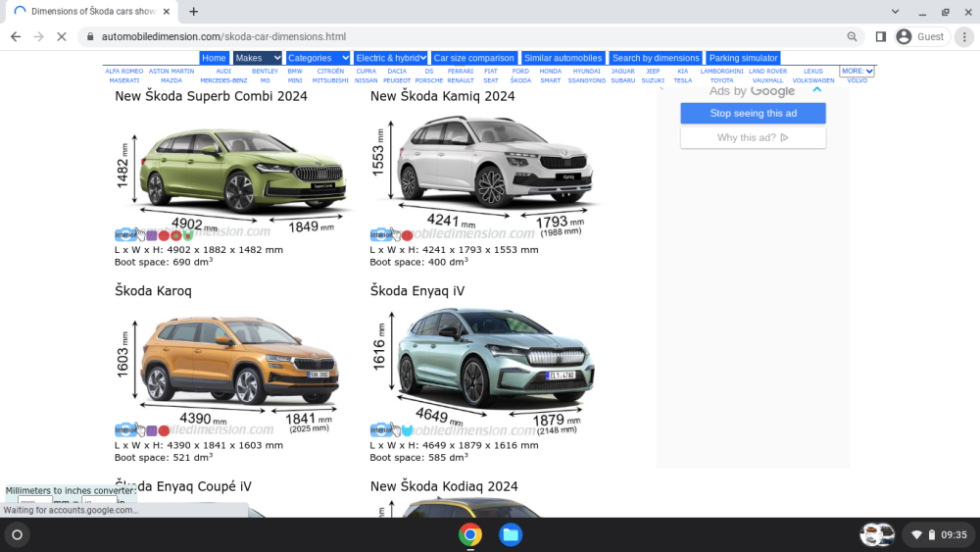The image size is (980, 552).
Task: Expand the MORE makes dropdown
Action: tap(857, 72)
